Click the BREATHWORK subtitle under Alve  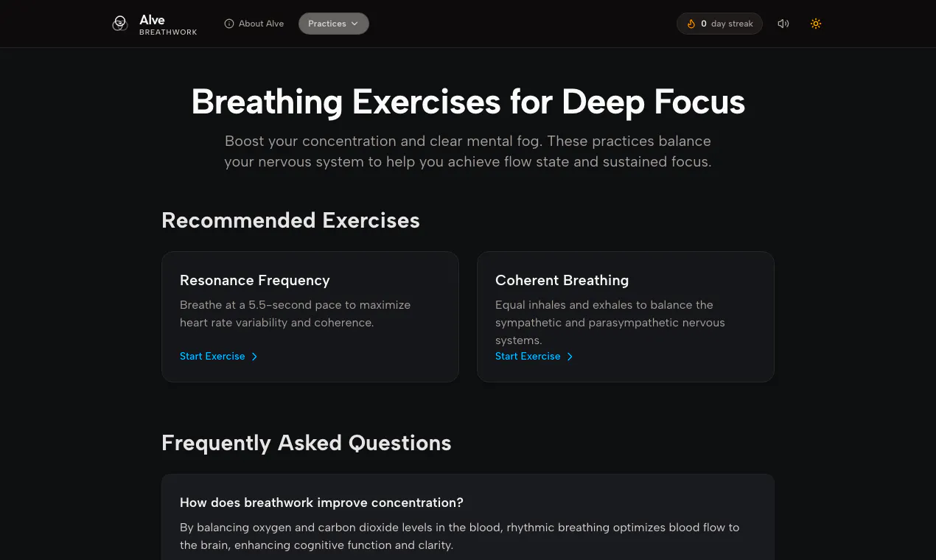pos(168,32)
